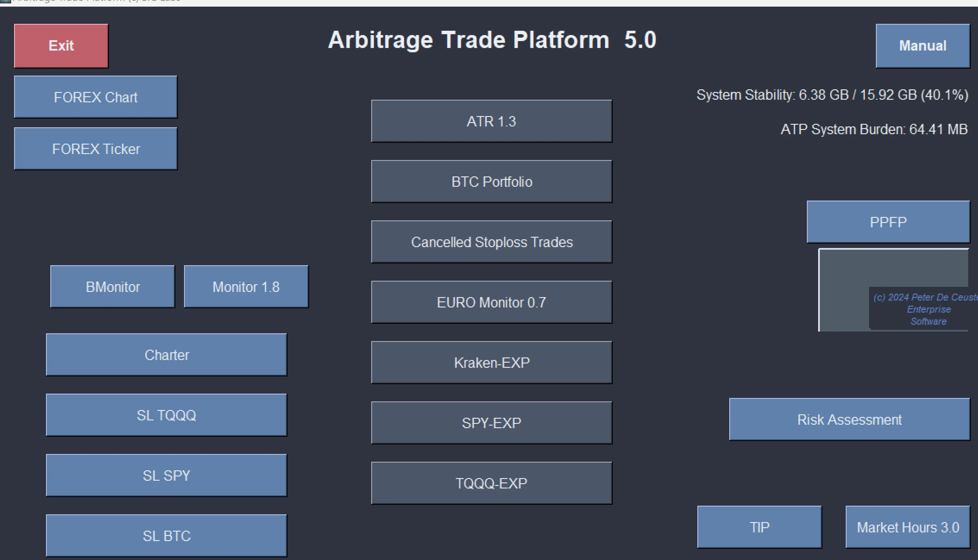Click the SL SPY button
This screenshot has height=560, width=978.
pos(166,476)
